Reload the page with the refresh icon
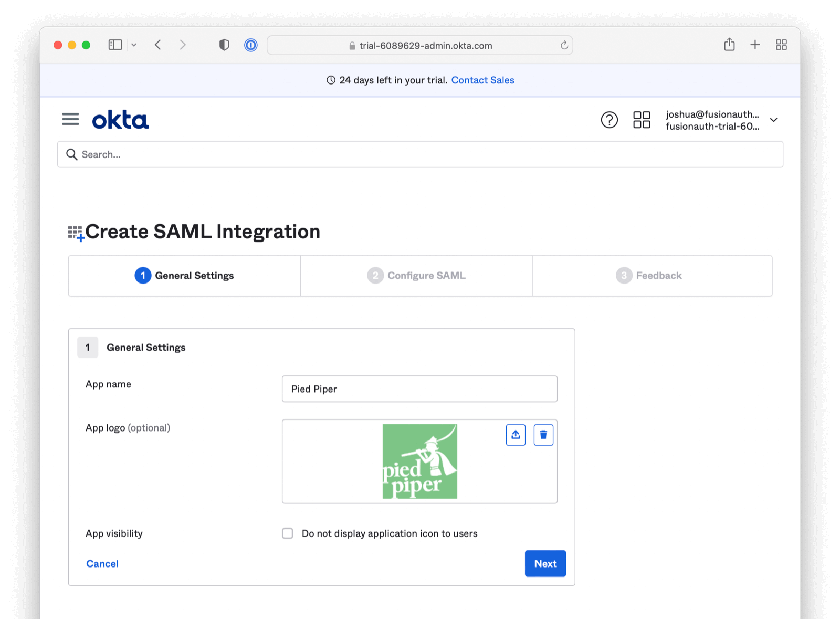Screen dimensions: 840x619 (564, 45)
